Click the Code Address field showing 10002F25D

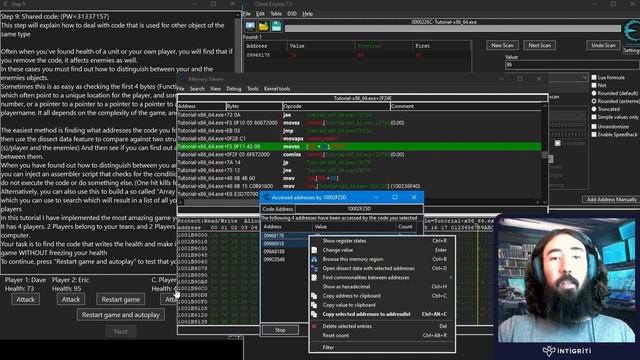tap(359, 209)
